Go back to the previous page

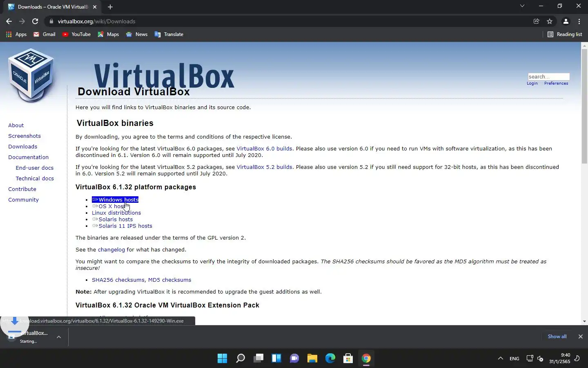coord(9,21)
